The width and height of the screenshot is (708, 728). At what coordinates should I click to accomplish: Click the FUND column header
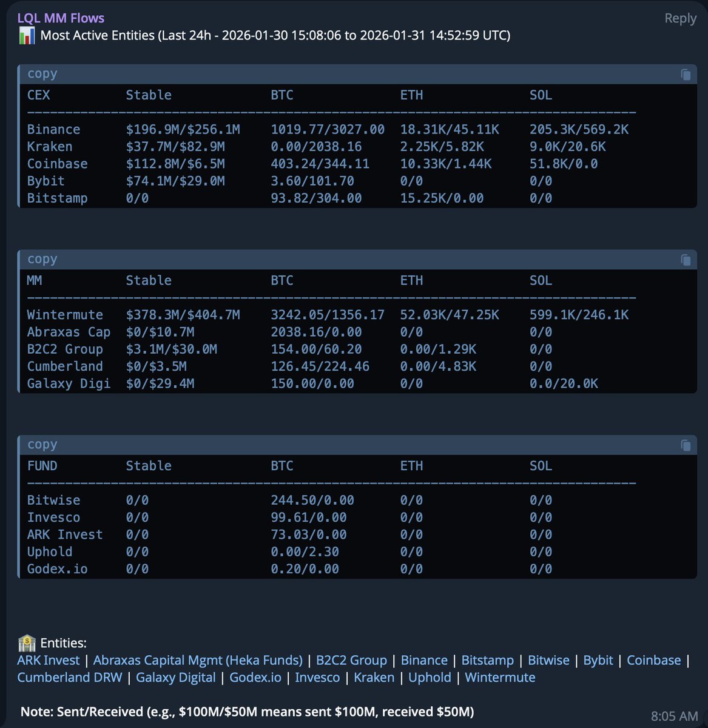42,466
